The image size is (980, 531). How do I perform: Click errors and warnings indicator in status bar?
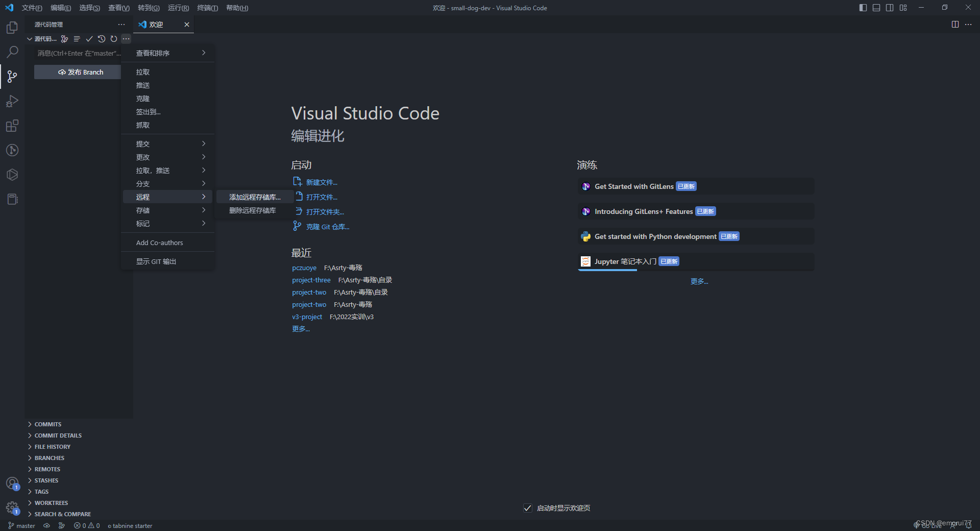tap(87, 525)
